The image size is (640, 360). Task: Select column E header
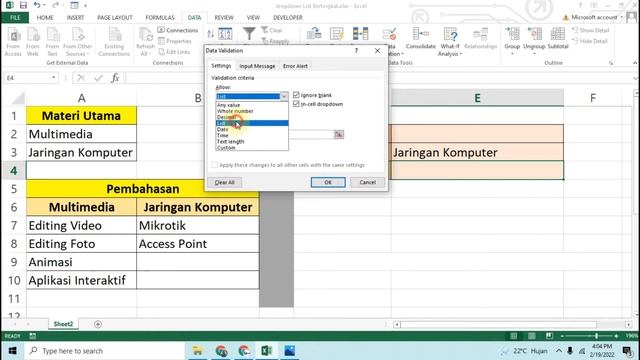pos(477,98)
